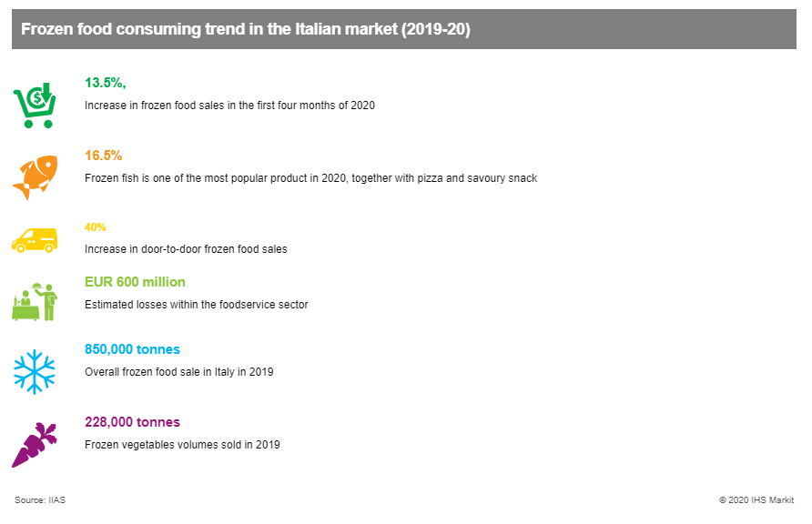Click the 850,000 tonnes heading

pos(133,349)
